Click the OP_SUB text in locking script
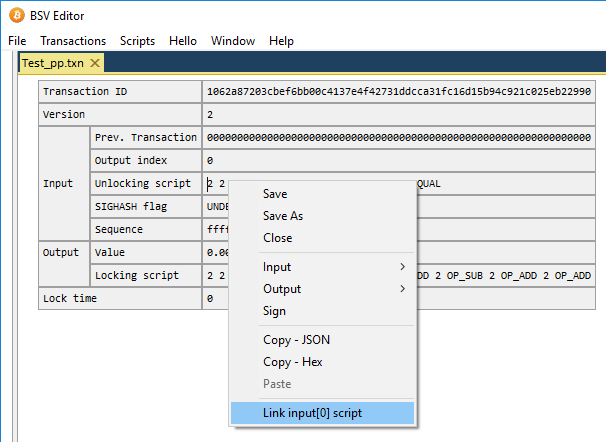 click(465, 275)
